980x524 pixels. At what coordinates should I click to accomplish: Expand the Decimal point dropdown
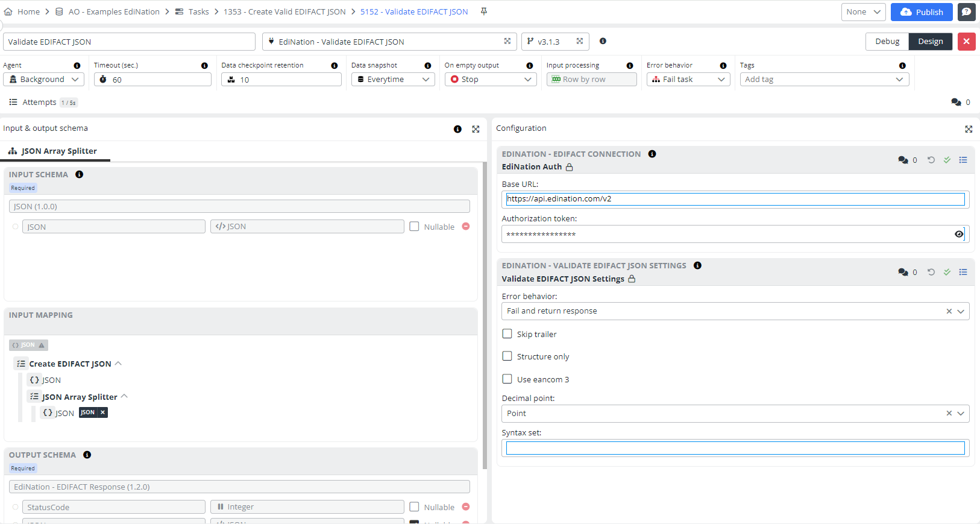point(960,413)
